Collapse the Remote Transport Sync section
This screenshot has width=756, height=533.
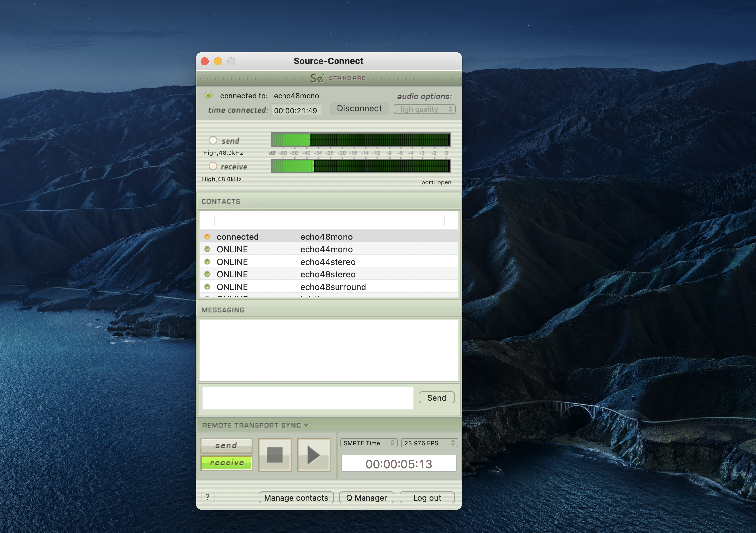click(307, 425)
